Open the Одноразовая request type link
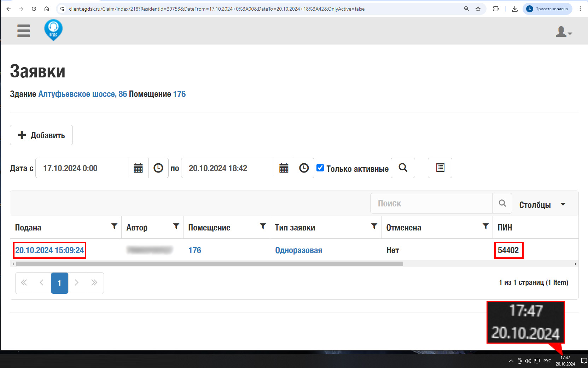588x368 pixels. click(298, 250)
